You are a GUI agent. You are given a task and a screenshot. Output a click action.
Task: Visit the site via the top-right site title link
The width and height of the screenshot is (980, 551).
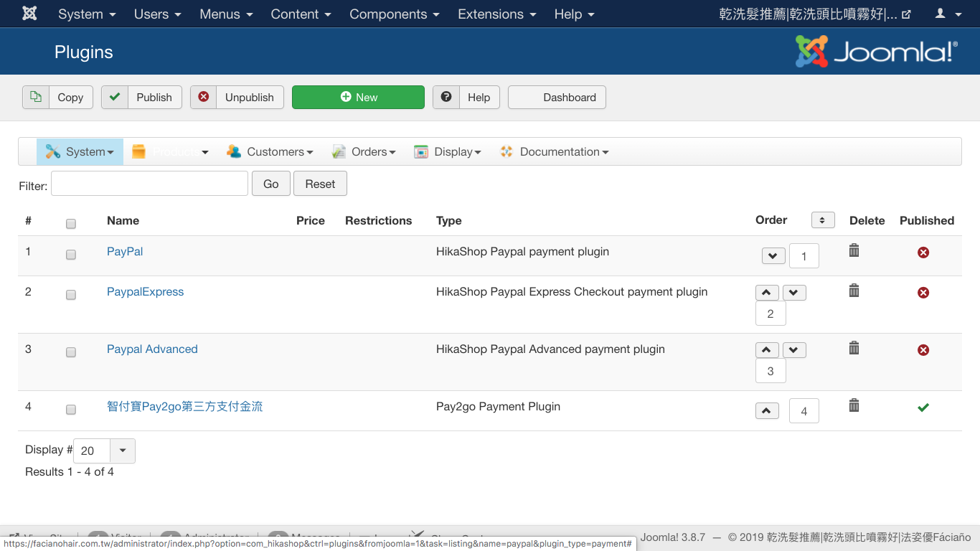(x=815, y=14)
